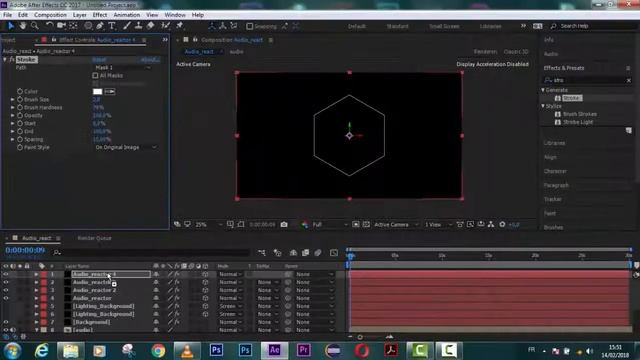Open the Path Mask 1 dropdown
Image resolution: width=640 pixels, height=360 pixels.
coord(122,68)
